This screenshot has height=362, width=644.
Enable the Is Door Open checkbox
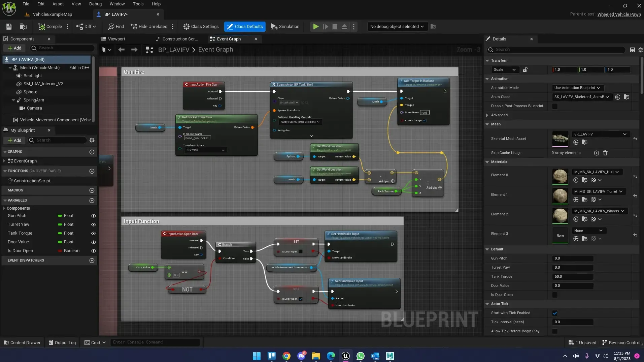point(555,295)
